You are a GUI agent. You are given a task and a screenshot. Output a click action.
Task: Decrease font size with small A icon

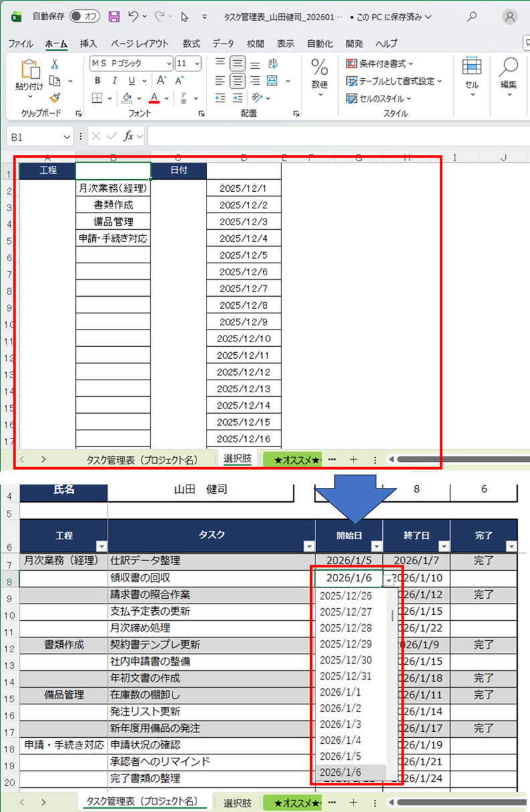coord(179,81)
